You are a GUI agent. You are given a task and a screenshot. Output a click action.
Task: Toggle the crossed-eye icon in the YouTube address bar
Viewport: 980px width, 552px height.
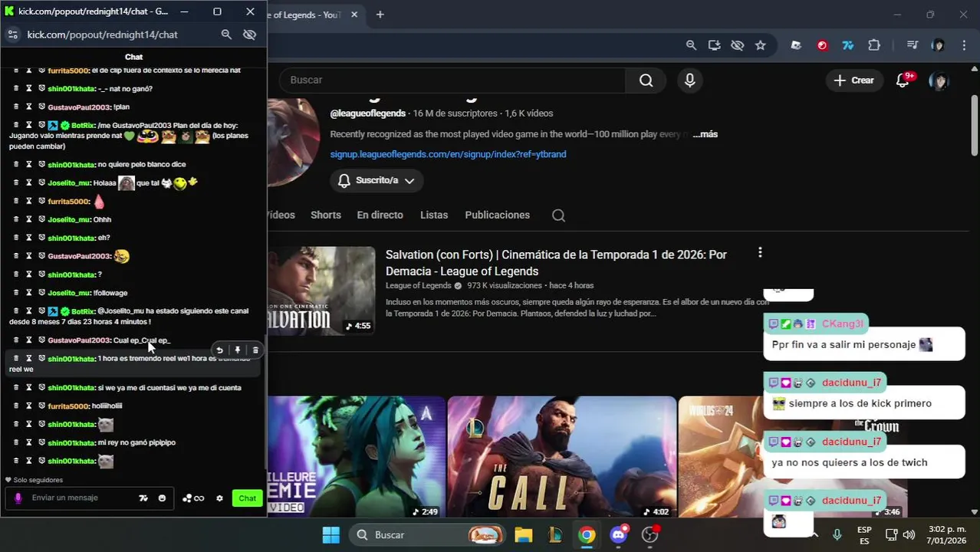737,45
